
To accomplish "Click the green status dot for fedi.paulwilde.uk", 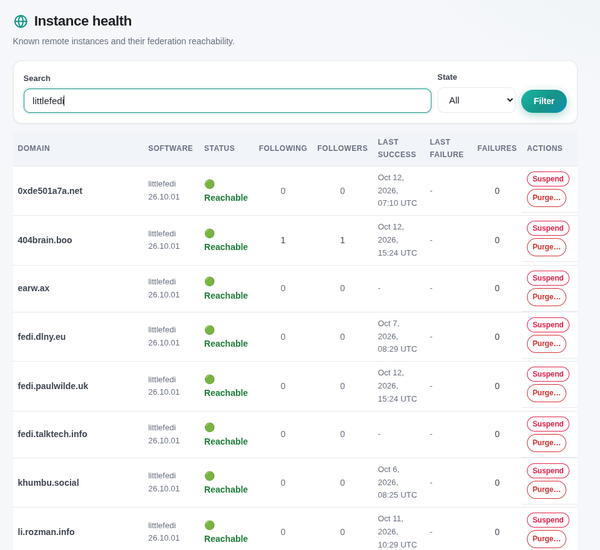I will (x=209, y=379).
